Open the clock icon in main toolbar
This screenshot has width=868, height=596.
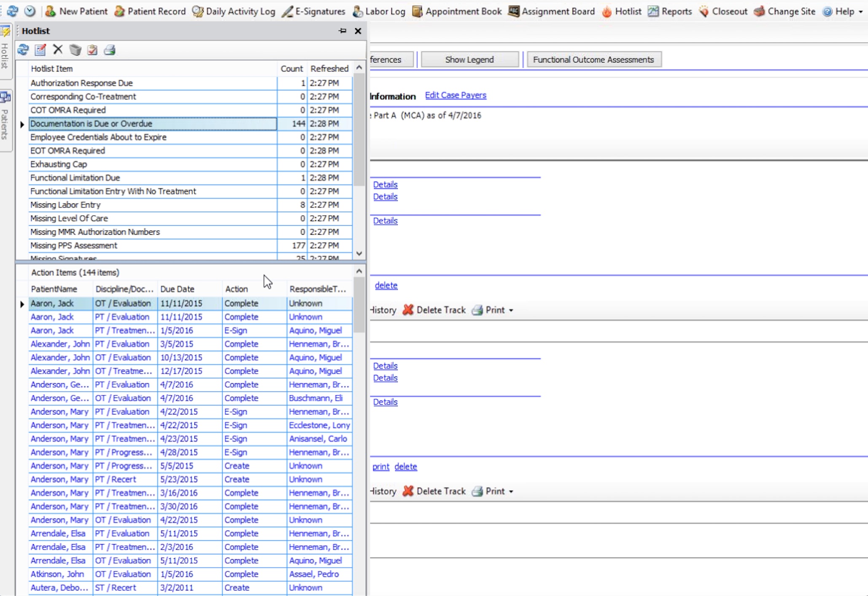(30, 11)
